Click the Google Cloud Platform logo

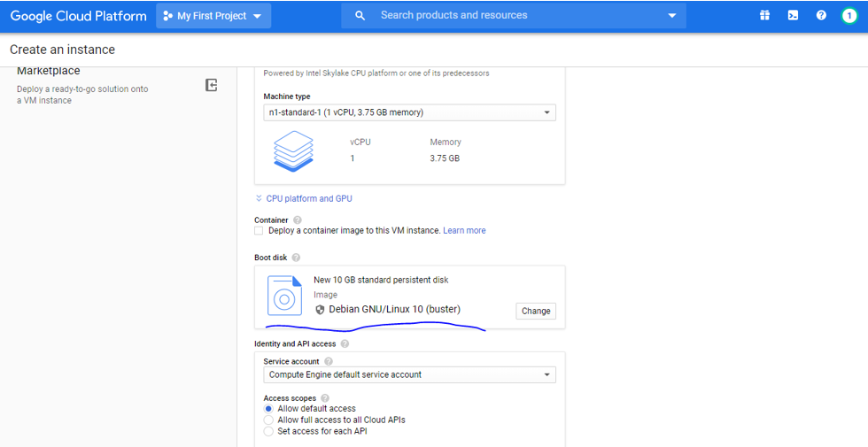pos(79,16)
